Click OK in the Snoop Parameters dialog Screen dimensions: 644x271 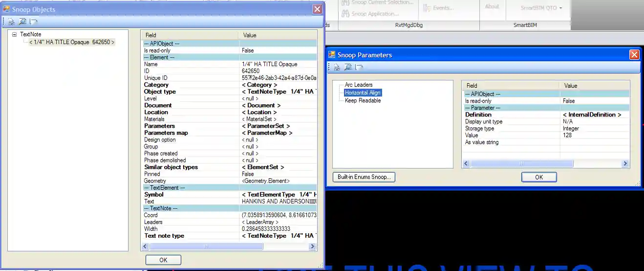click(538, 177)
